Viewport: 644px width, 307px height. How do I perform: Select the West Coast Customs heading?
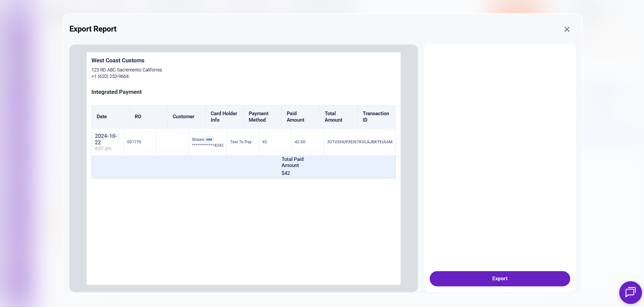coord(118,60)
